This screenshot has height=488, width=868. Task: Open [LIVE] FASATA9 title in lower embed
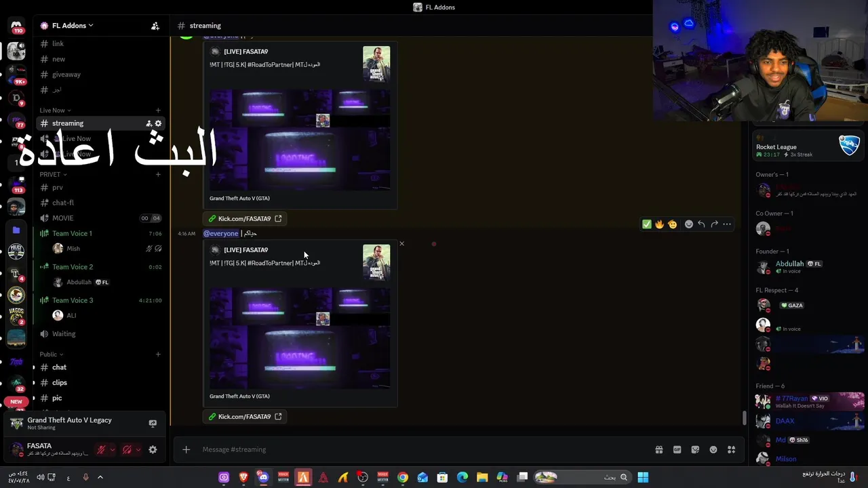click(x=245, y=250)
